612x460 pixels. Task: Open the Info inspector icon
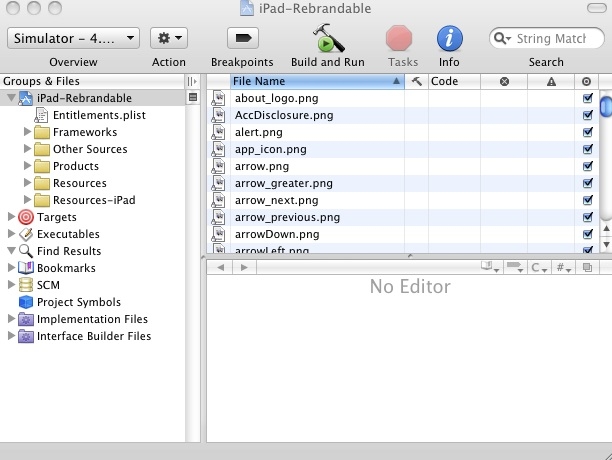(449, 39)
